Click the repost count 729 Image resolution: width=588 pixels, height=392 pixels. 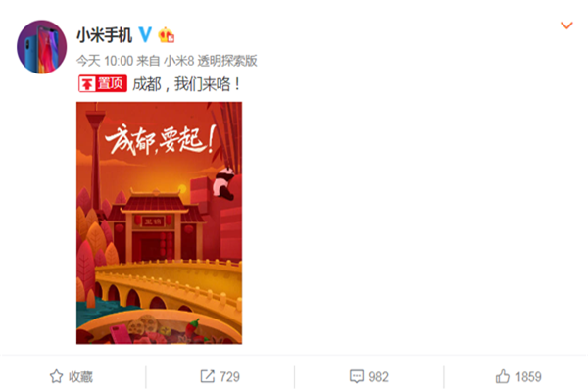[x=229, y=376]
